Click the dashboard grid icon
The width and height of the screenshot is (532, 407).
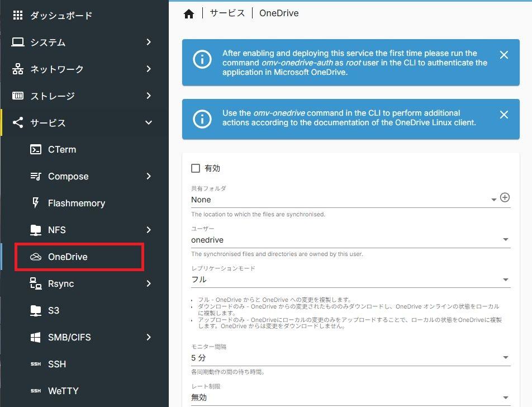18,15
